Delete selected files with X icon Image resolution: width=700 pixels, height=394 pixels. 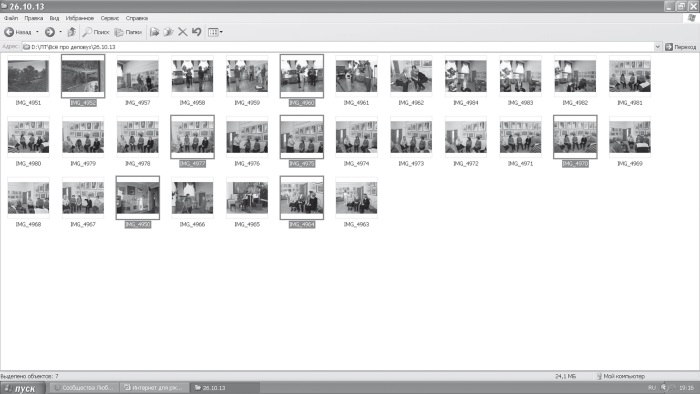[x=183, y=32]
